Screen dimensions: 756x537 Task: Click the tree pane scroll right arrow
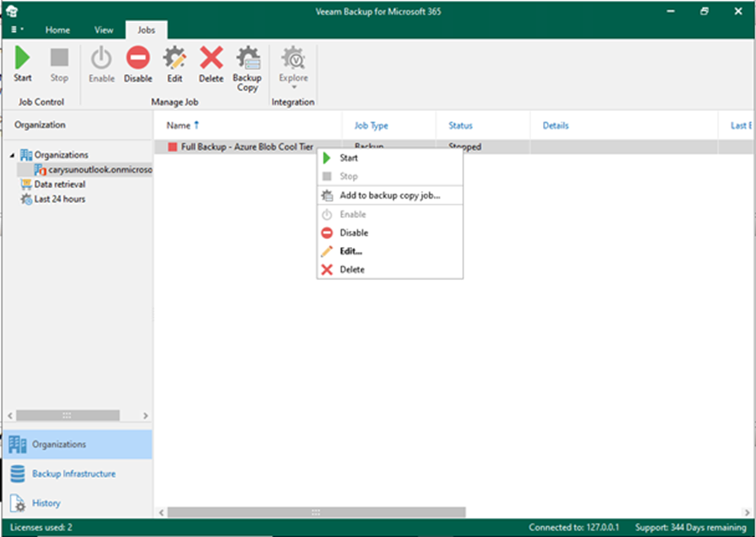(146, 415)
